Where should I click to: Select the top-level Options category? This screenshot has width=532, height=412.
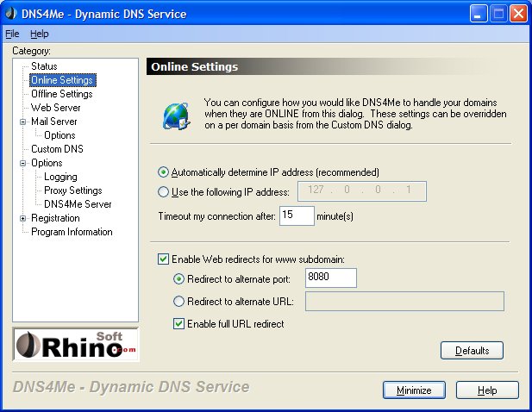point(47,163)
